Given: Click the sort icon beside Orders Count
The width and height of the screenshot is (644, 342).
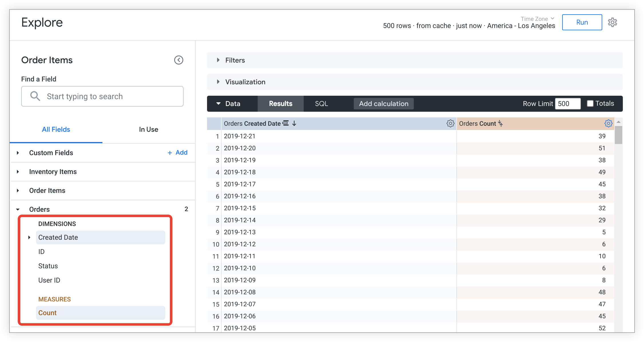Looking at the screenshot, I should pos(500,123).
